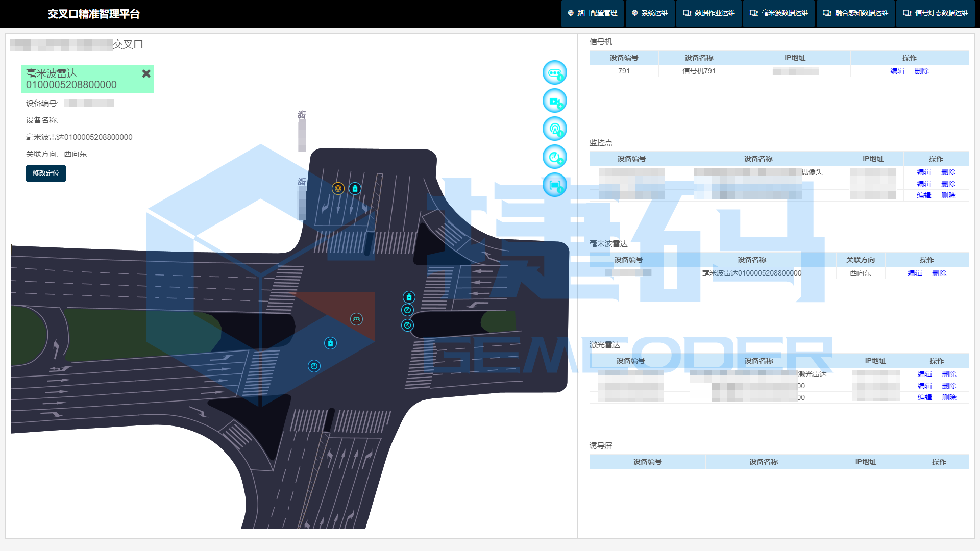Image resolution: width=980 pixels, height=551 pixels.
Task: Open the 信号灯态数据运维 menu
Action: [935, 13]
